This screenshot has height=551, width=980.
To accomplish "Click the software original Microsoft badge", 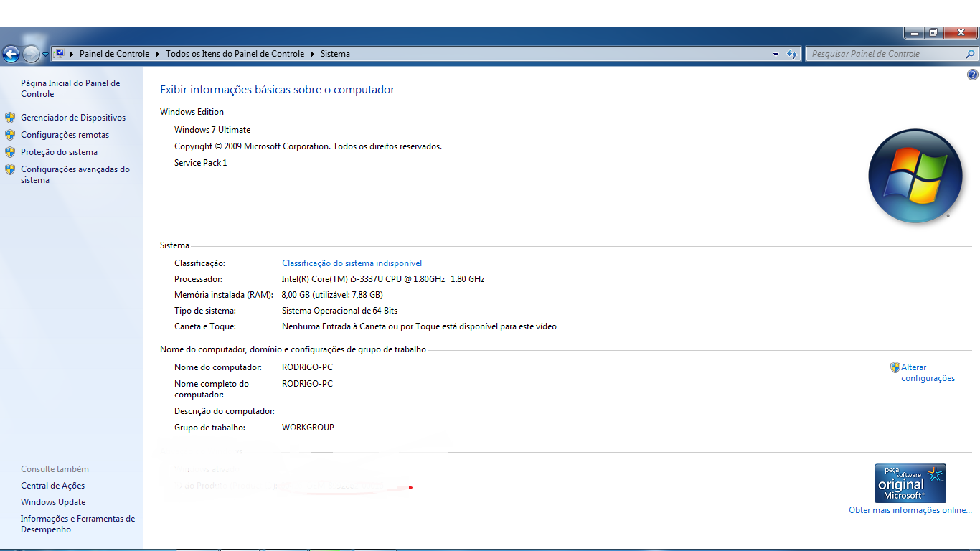I will click(x=910, y=483).
